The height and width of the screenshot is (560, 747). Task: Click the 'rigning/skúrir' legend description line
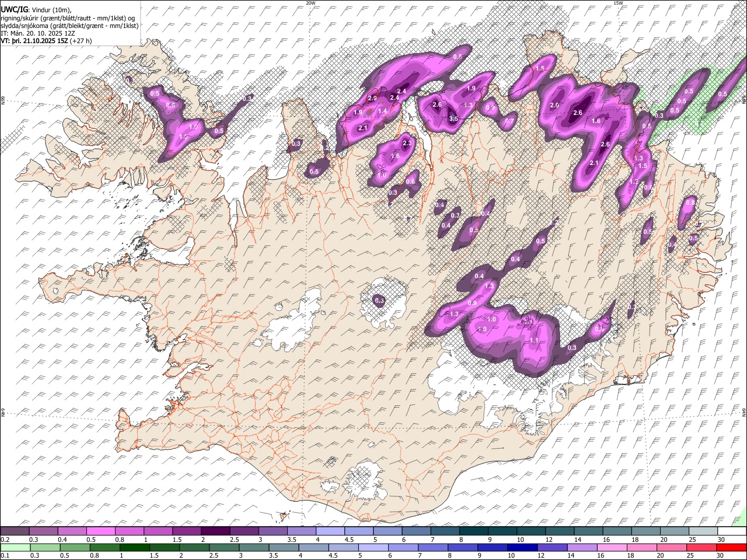pyautogui.click(x=68, y=17)
